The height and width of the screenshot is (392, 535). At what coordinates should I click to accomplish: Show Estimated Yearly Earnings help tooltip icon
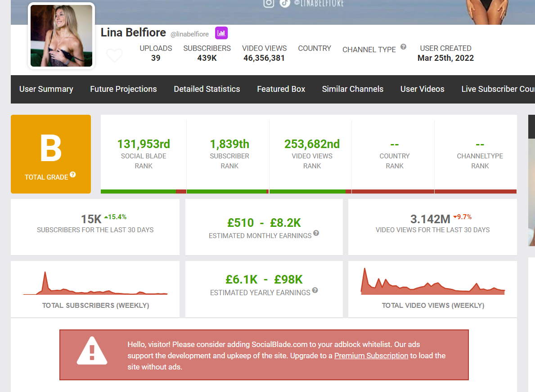tap(315, 290)
